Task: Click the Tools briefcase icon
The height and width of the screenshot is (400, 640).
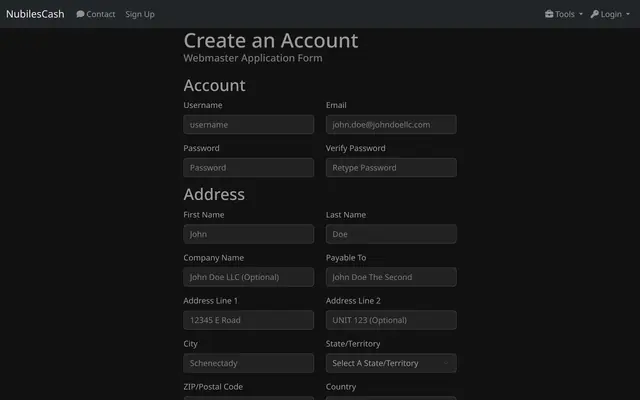Action: [x=549, y=14]
